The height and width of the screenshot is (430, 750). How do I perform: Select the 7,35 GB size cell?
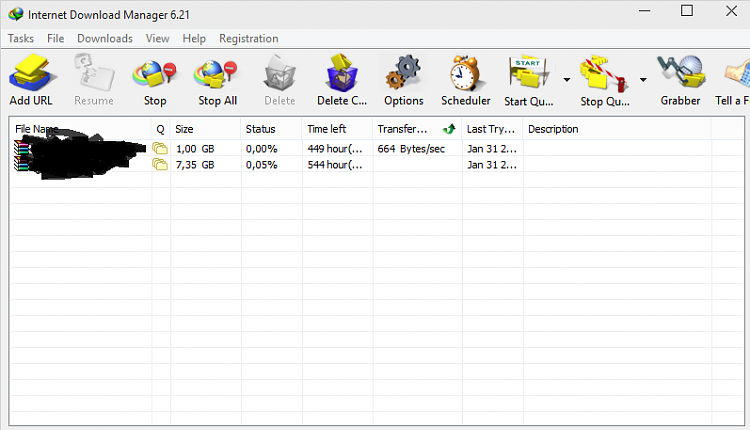(x=195, y=165)
